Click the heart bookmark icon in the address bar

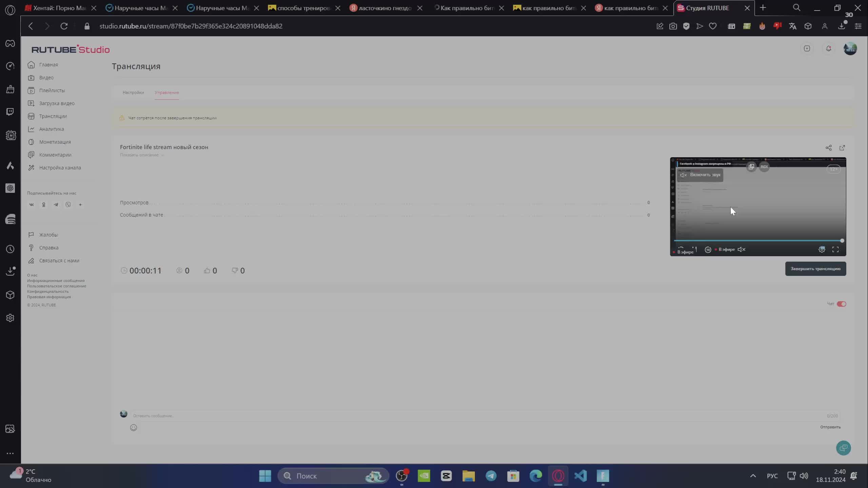coord(713,26)
